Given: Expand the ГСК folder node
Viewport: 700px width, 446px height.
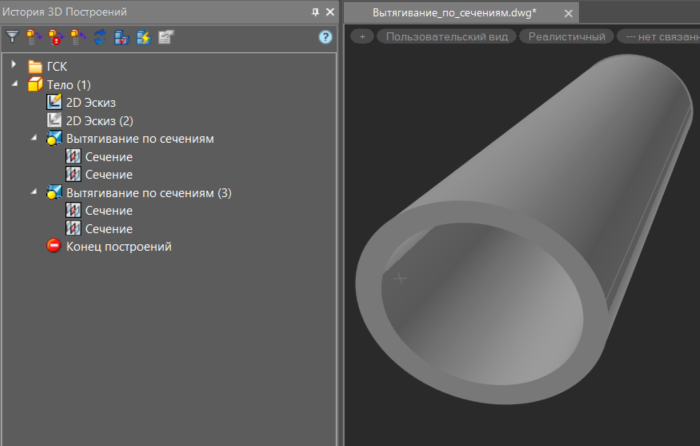Looking at the screenshot, I should [x=14, y=66].
